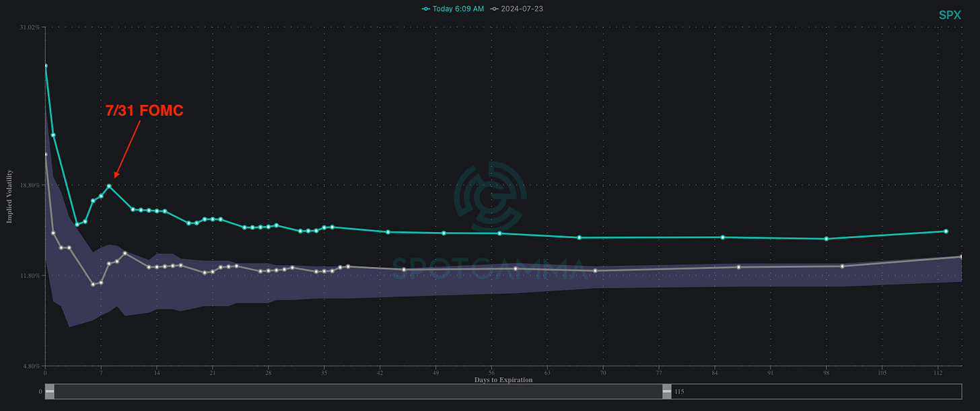Viewport: 980px width, 411px height.
Task: Click the highest teal data point at day 0
Action: click(46, 66)
